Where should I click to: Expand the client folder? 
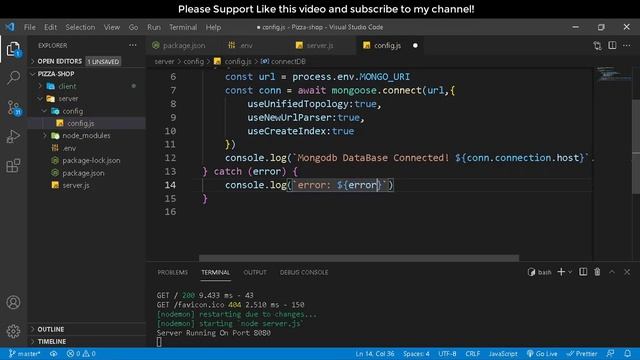pos(87,86)
